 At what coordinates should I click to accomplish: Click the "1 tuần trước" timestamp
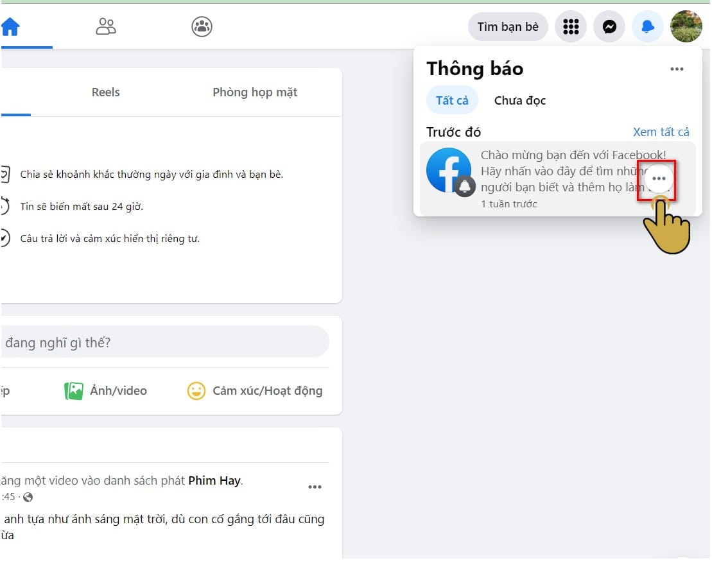pyautogui.click(x=509, y=204)
